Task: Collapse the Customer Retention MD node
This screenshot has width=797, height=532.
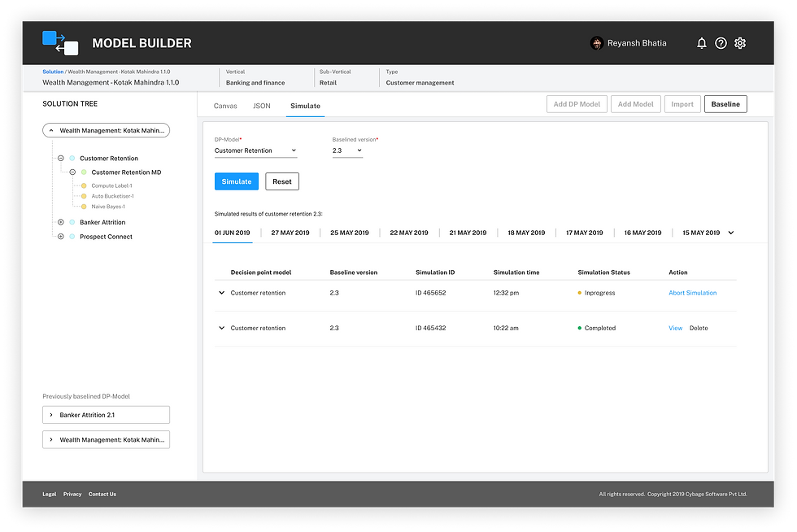Action: [x=72, y=172]
